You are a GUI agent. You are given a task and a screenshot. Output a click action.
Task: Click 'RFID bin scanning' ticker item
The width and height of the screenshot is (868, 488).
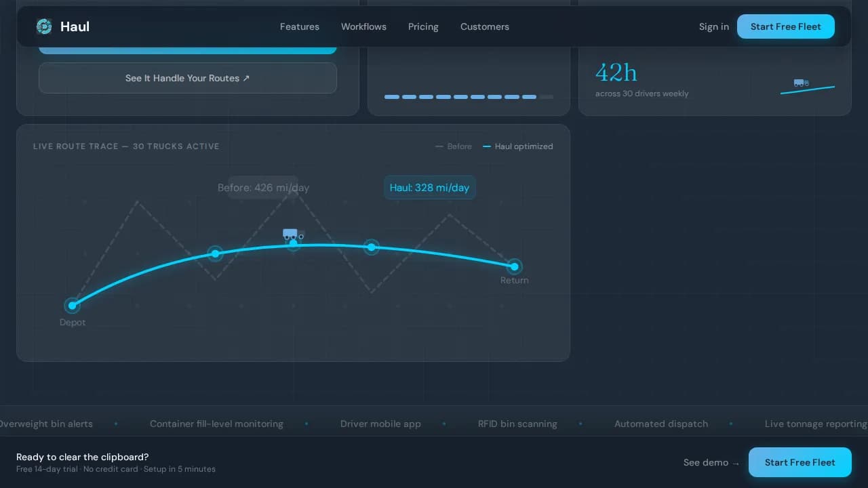517,424
